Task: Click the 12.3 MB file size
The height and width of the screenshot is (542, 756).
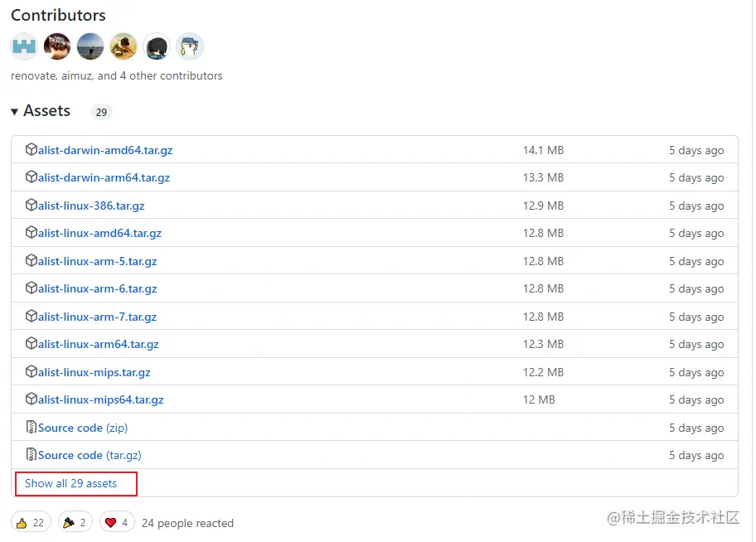Action: coord(544,344)
